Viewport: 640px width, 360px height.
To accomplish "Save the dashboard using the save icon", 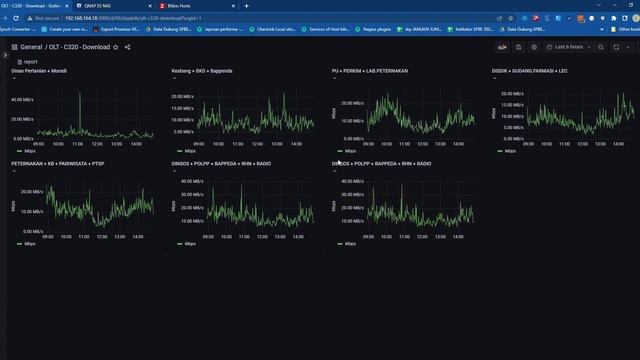I will point(518,47).
